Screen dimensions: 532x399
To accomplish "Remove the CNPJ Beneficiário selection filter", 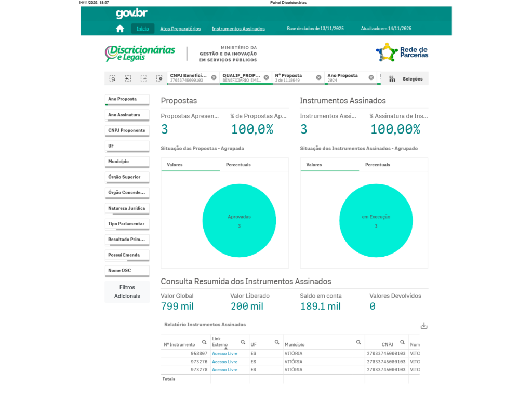I will point(214,78).
